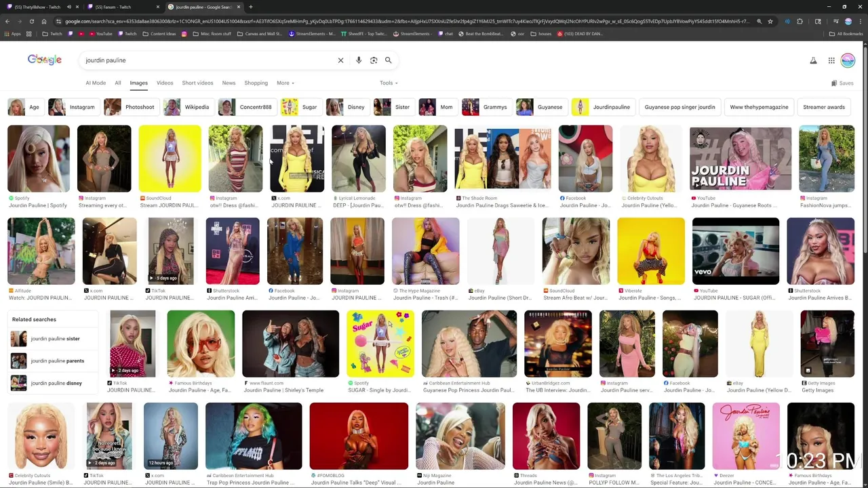This screenshot has height=488, width=868.
Task: Open the JOURDIN PAULINE YouTube Guyanese Roots thumbnail
Action: [x=741, y=159]
